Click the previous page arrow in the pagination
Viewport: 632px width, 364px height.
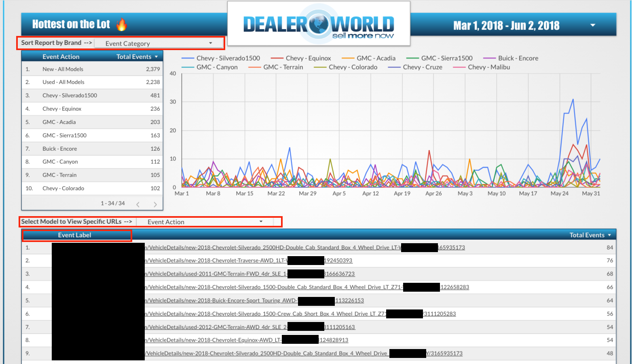coord(138,204)
